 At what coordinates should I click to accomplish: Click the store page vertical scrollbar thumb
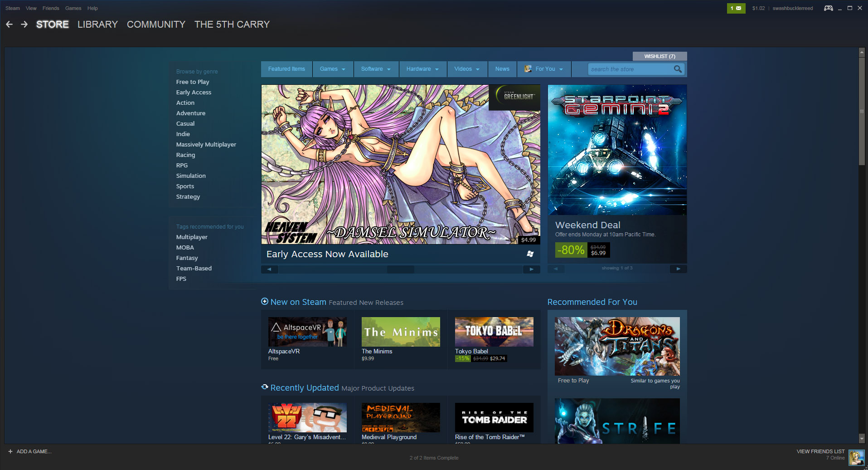(x=862, y=112)
